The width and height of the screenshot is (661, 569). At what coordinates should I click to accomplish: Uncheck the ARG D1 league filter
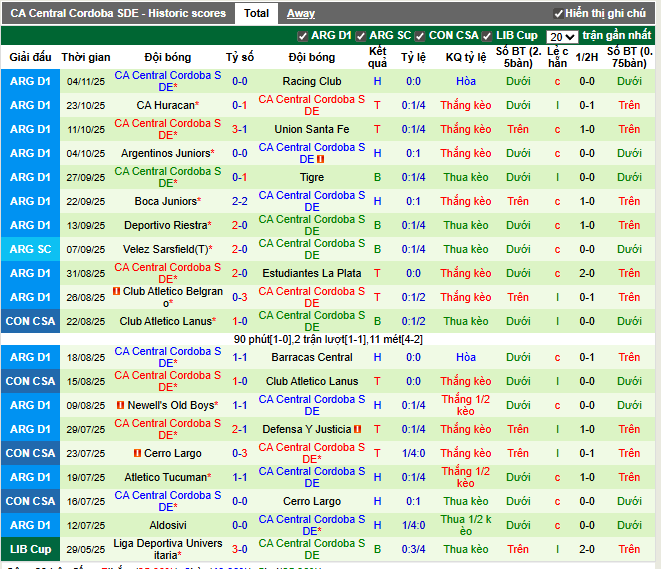click(x=302, y=36)
